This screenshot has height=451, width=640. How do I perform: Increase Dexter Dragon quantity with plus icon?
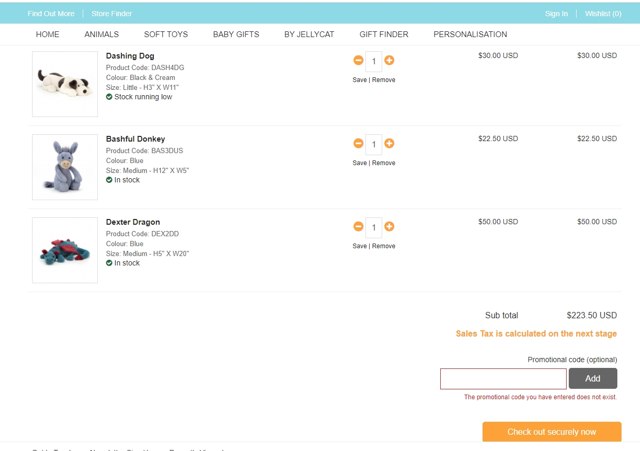(389, 227)
